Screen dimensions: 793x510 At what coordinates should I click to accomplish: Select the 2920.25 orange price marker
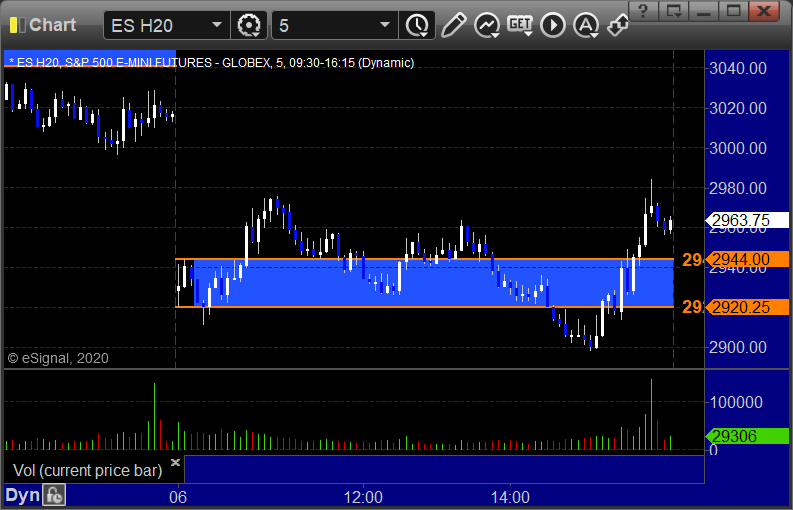click(747, 307)
